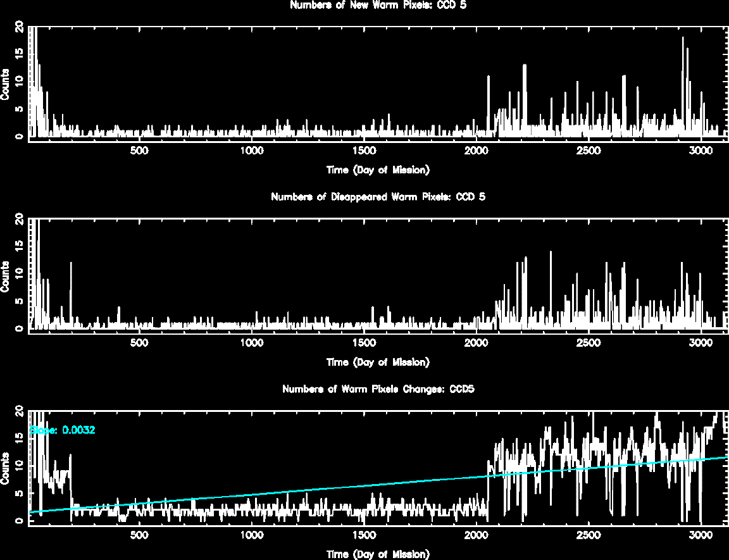Click the 2500 tick label on middle plot x-axis
Screen dimensions: 729x560
pos(589,343)
